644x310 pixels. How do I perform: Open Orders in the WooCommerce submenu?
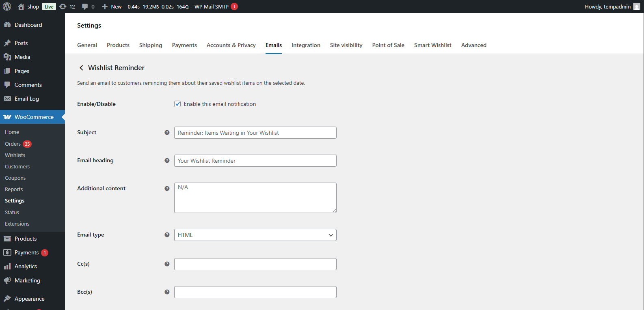coord(13,144)
